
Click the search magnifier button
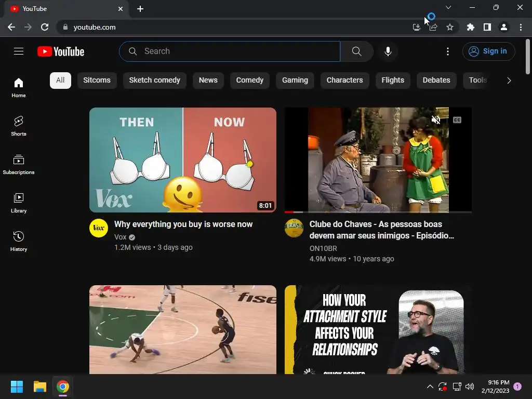point(356,51)
